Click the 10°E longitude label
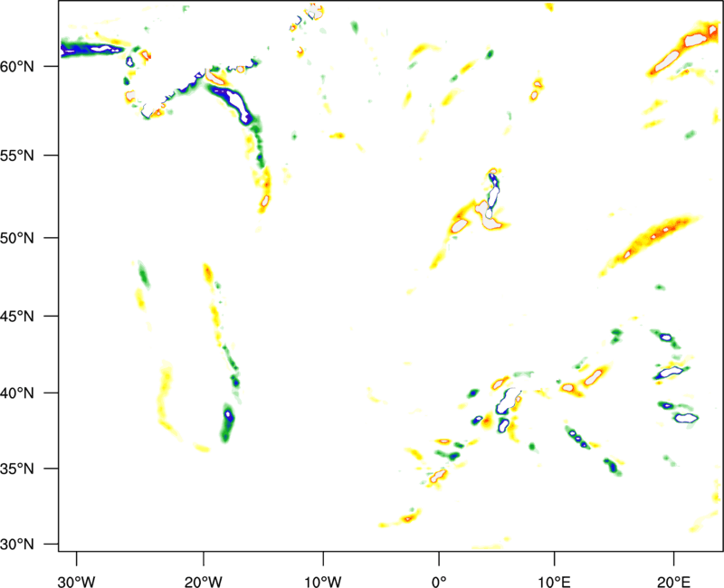Screen dimensions: 724x588 tap(554, 582)
